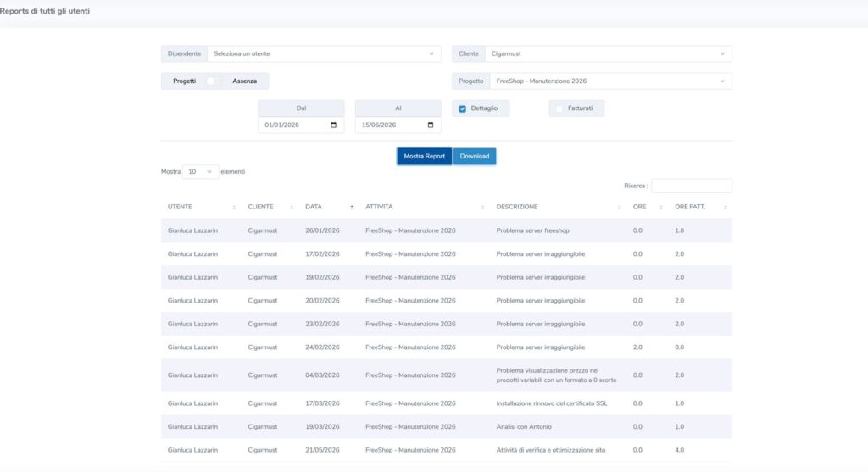Sort table by CLIENTE column arrows
The image size is (868, 472).
pyautogui.click(x=292, y=207)
